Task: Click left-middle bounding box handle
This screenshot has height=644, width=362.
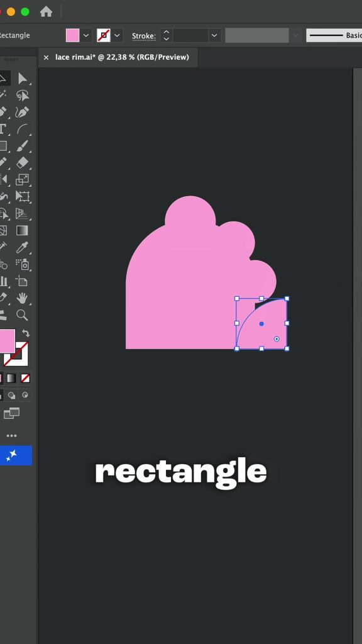Action: 237,323
